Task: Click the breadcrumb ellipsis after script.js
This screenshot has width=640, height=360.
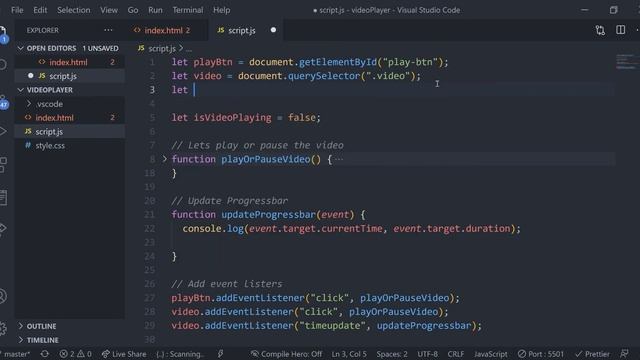Action: [189, 49]
